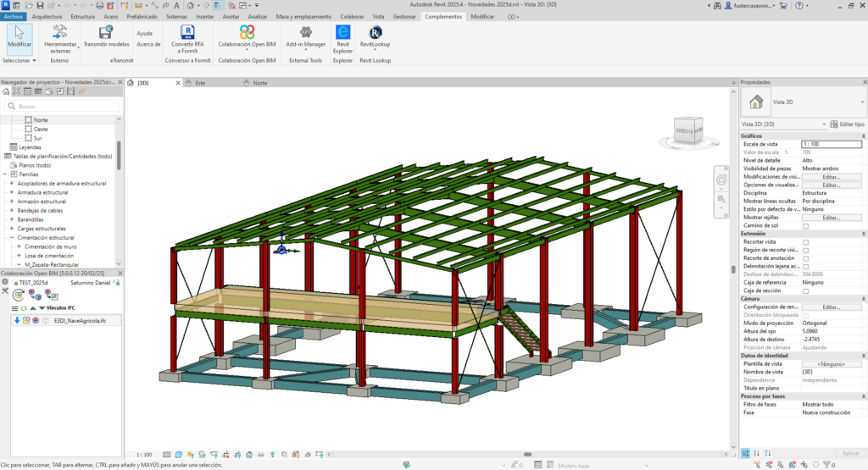Select the E3DI_NaveAgricola.ifc link entry
Image resolution: width=868 pixels, height=470 pixels.
tap(79, 321)
